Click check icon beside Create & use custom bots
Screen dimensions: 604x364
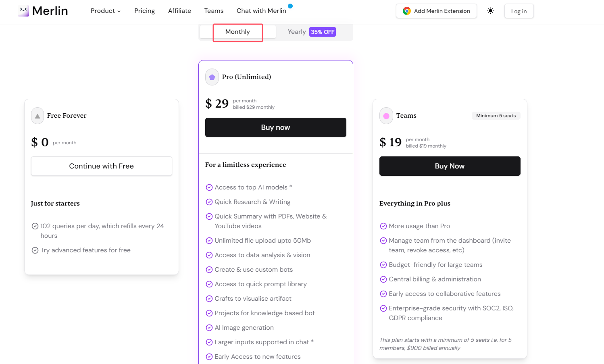tap(209, 270)
